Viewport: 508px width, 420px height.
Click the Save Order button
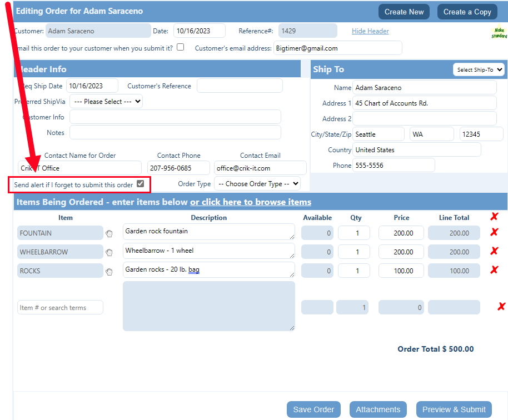click(x=313, y=409)
